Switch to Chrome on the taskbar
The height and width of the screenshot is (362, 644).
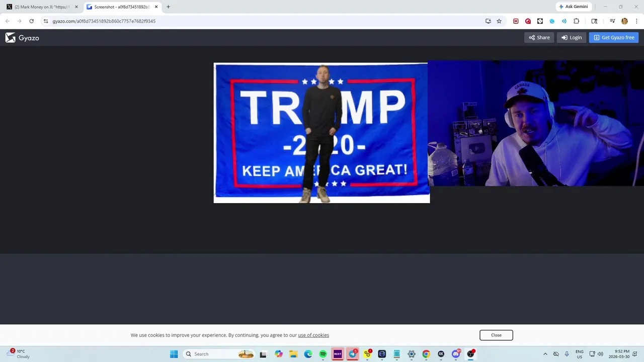click(x=426, y=354)
